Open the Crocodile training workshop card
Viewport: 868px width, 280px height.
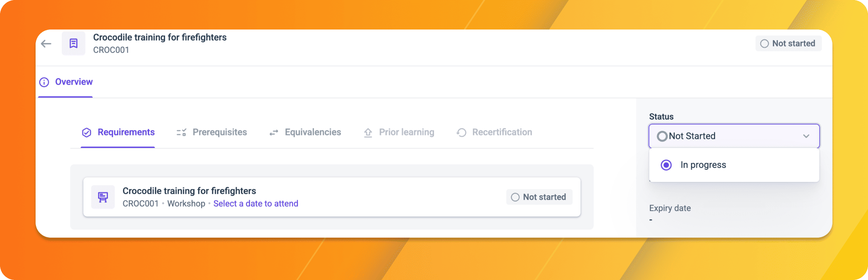332,197
